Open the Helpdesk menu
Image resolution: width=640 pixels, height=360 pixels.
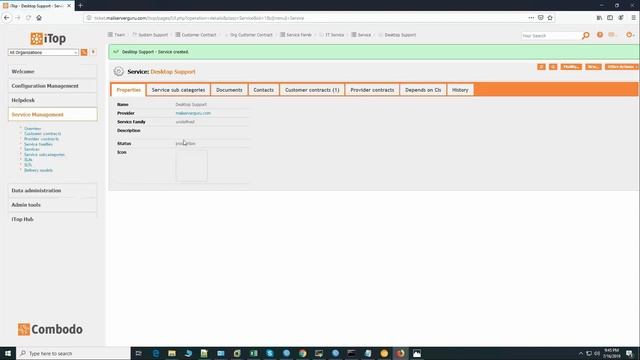[52, 100]
